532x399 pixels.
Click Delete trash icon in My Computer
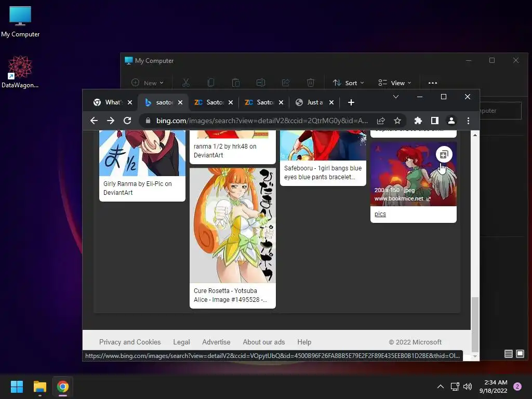tap(311, 83)
